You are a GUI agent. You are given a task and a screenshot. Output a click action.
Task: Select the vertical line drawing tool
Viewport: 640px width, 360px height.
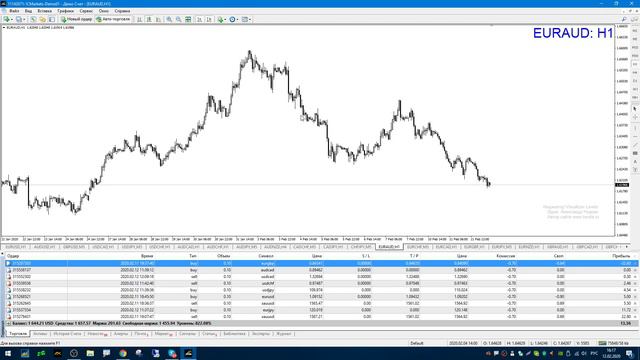point(635,128)
